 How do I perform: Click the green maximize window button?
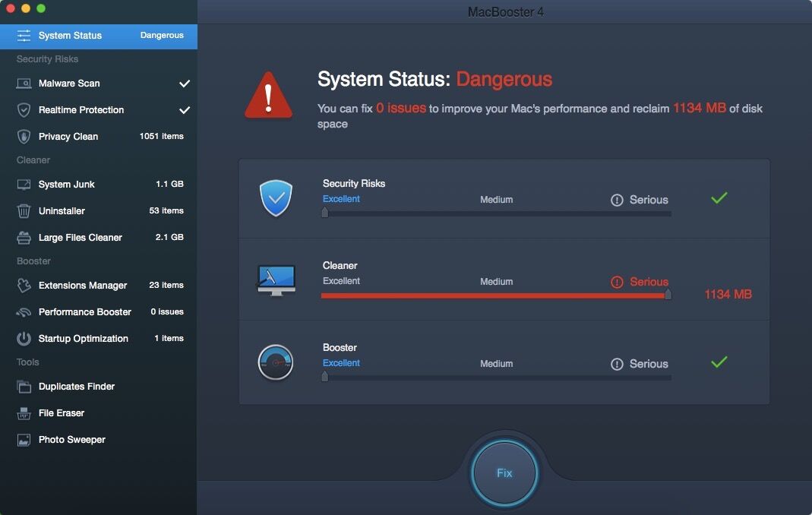point(41,8)
